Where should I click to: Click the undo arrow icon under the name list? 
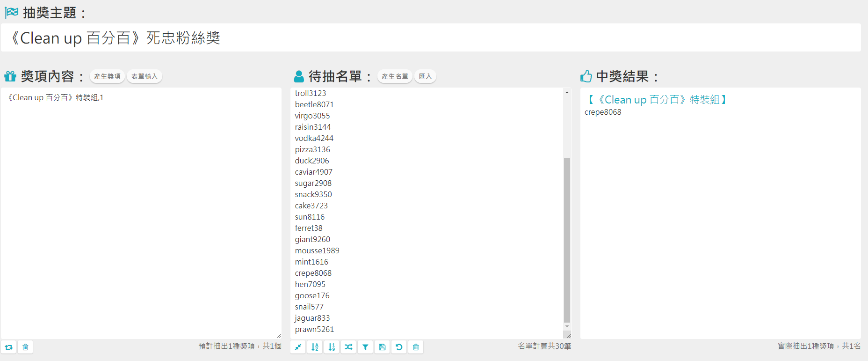[x=399, y=347]
